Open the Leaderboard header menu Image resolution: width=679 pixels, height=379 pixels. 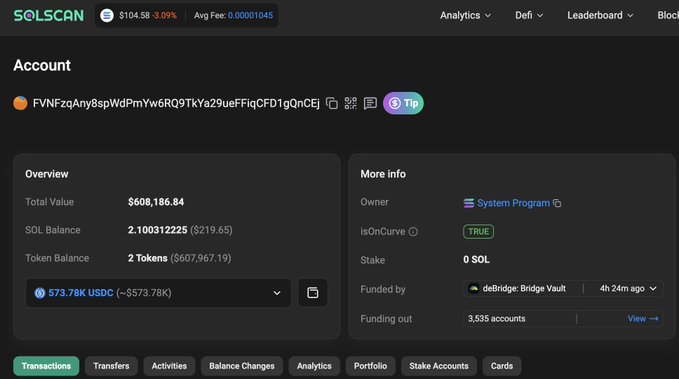tap(600, 16)
